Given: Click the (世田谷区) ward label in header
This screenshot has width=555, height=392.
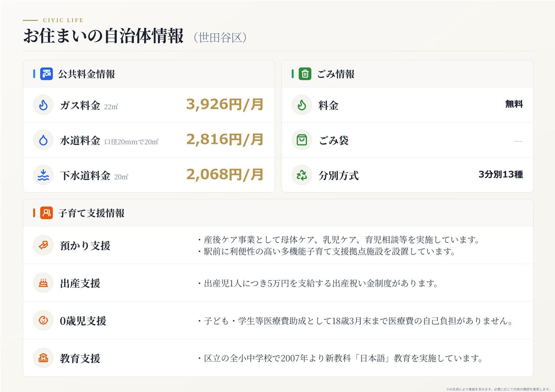Looking at the screenshot, I should (x=220, y=38).
